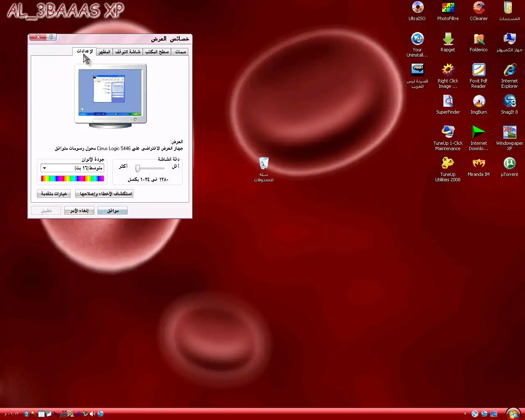Click the color spectrum preview bar

click(x=73, y=178)
